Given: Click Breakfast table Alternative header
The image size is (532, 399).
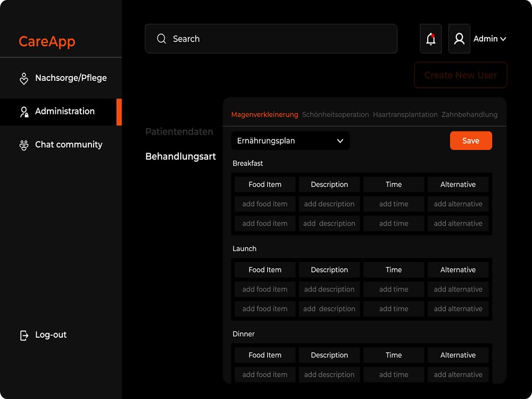Looking at the screenshot, I should tap(458, 185).
